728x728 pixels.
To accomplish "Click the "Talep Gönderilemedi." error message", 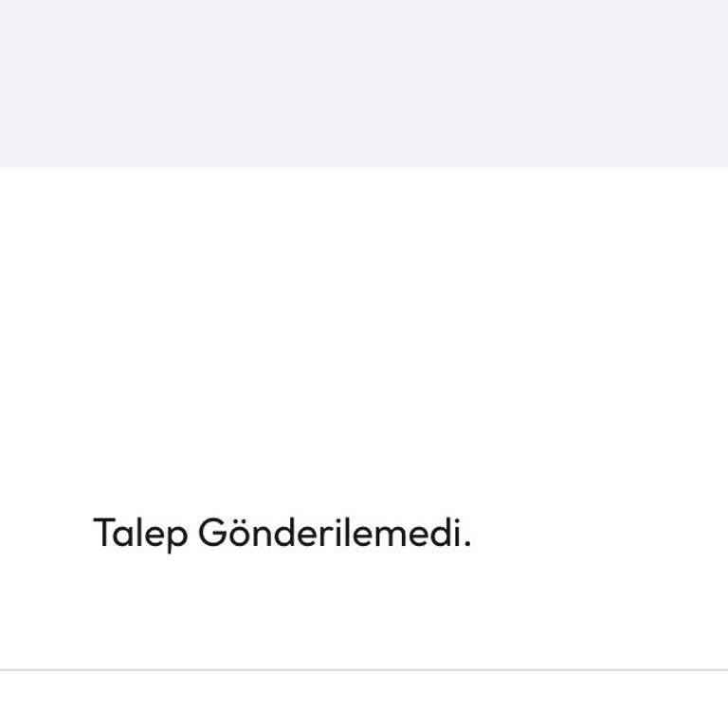I will coord(282,534).
